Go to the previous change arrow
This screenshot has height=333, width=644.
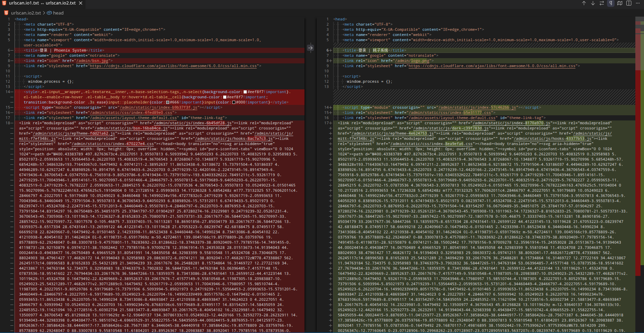point(584,3)
